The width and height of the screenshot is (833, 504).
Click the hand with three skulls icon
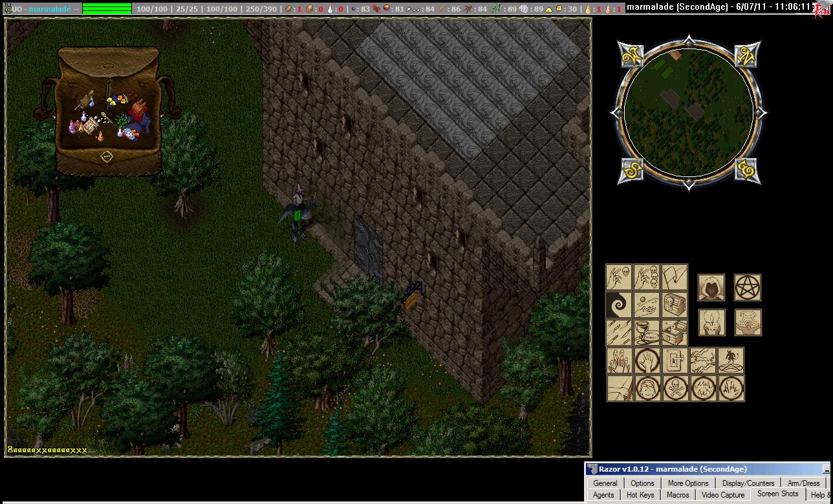coord(647,277)
